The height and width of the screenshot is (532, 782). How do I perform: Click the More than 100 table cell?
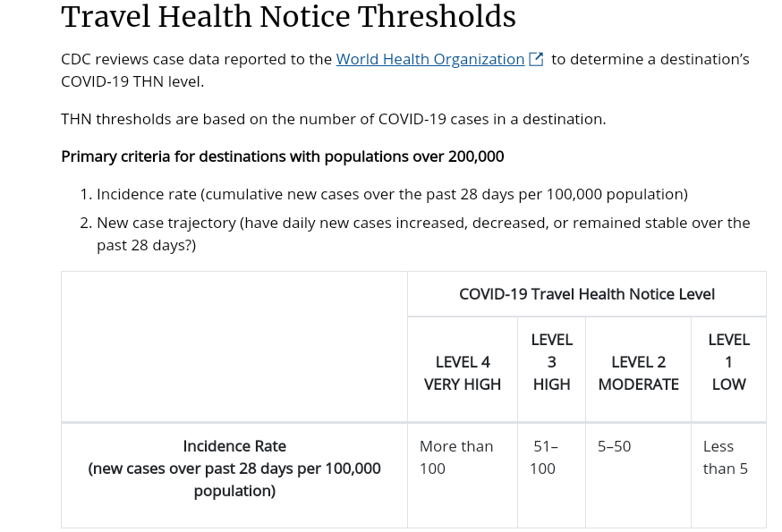click(x=455, y=457)
